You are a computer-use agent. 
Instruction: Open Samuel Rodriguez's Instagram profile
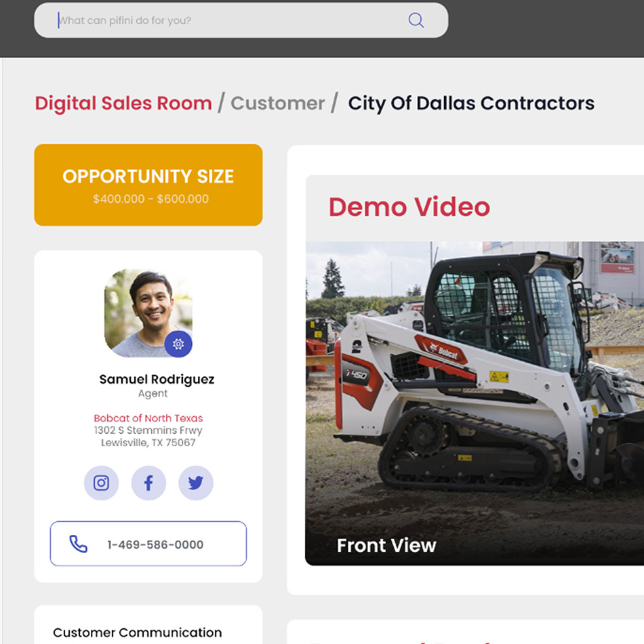click(x=101, y=483)
